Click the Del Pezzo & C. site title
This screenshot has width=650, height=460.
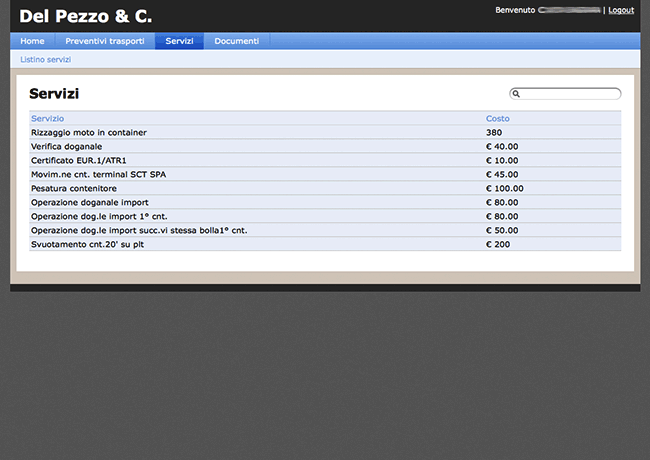coord(85,16)
